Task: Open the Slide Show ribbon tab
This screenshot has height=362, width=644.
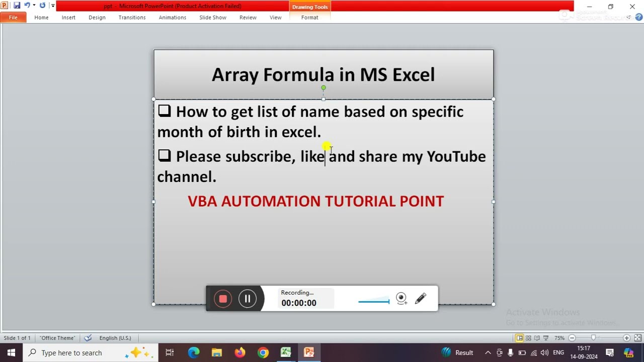Action: coord(213,18)
